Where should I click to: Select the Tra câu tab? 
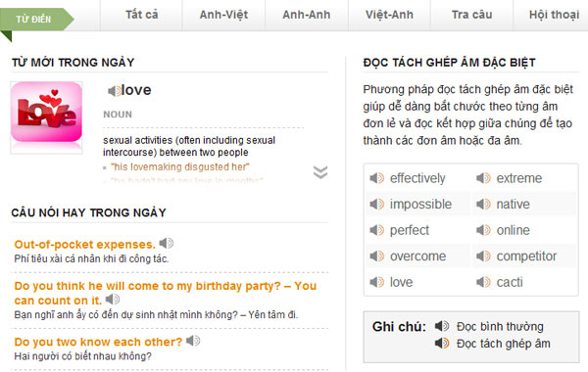[x=471, y=15]
